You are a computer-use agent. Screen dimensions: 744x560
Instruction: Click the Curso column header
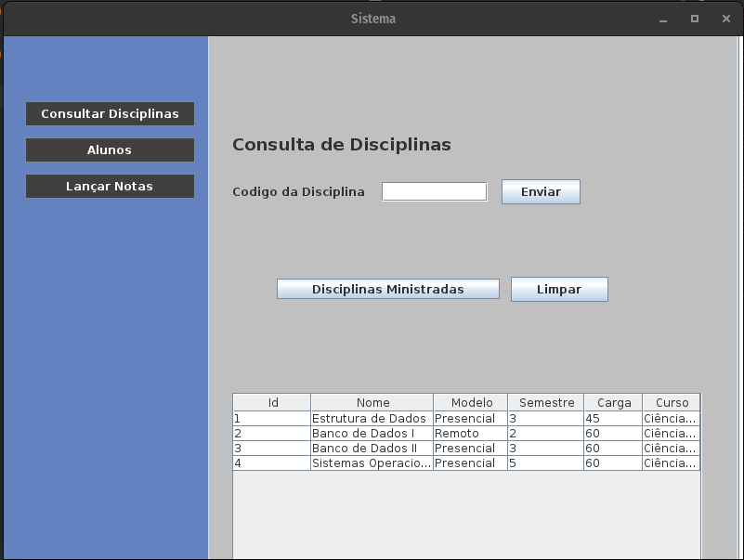tap(672, 402)
